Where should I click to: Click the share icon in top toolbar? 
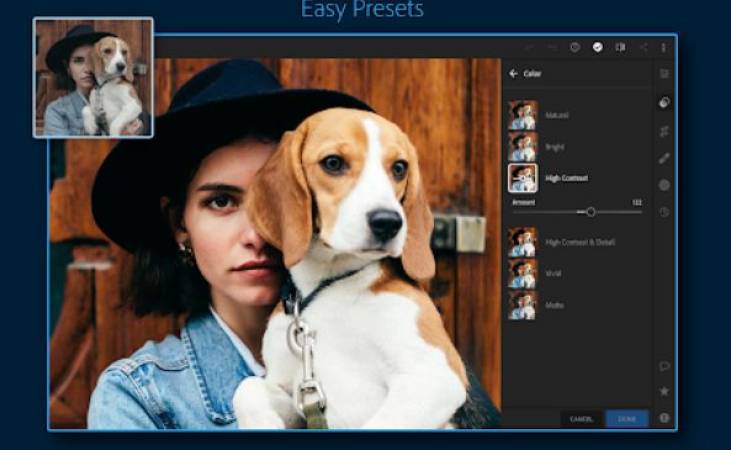[x=643, y=48]
